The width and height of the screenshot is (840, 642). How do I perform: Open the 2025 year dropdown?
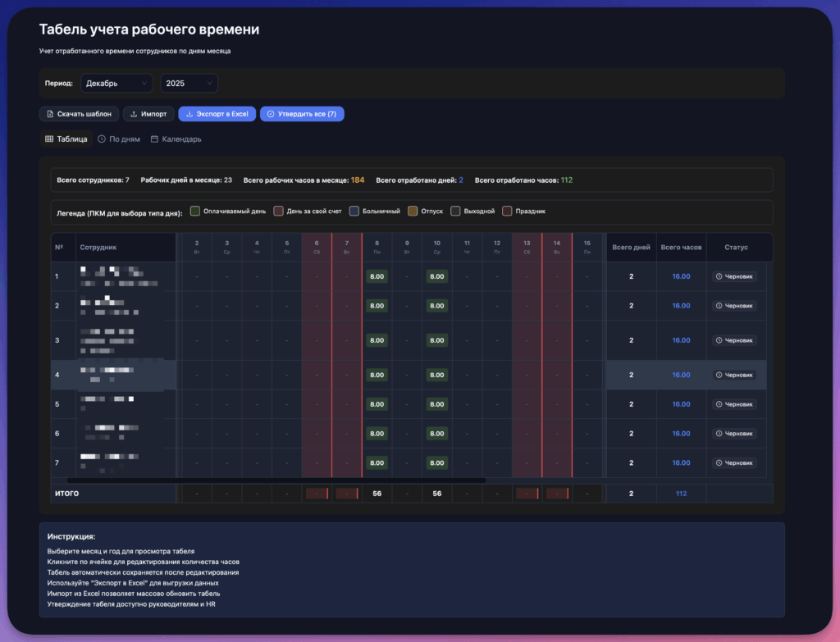click(189, 84)
